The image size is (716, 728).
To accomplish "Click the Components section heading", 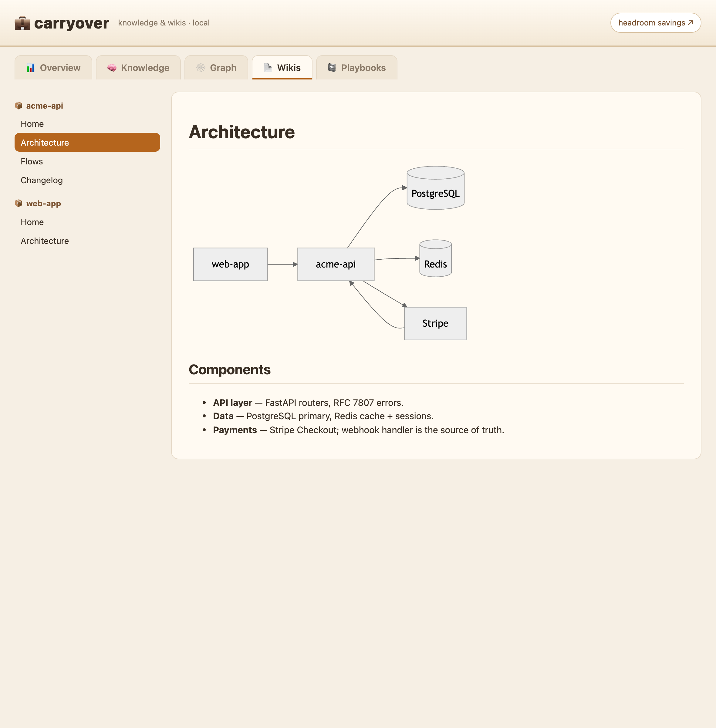I will pyautogui.click(x=230, y=370).
